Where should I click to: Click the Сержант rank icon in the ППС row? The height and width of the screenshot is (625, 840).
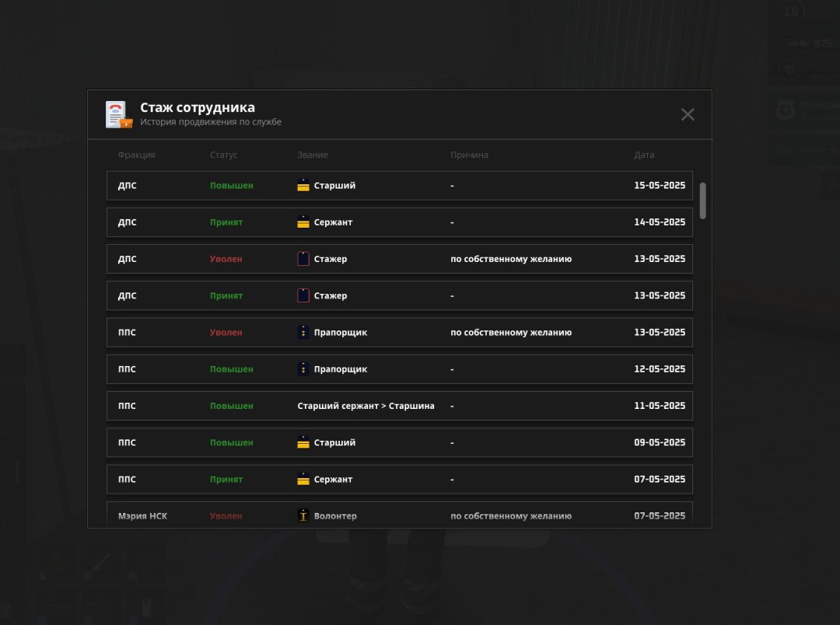[303, 480]
